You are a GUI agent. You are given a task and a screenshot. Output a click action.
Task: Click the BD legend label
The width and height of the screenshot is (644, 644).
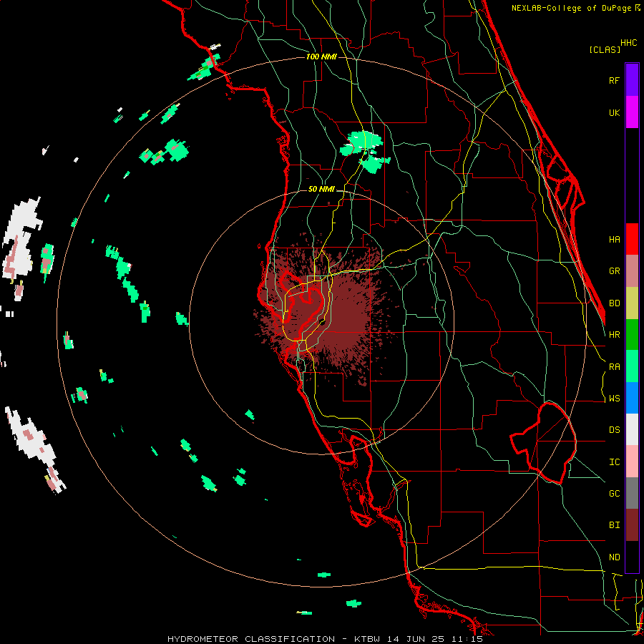point(614,303)
